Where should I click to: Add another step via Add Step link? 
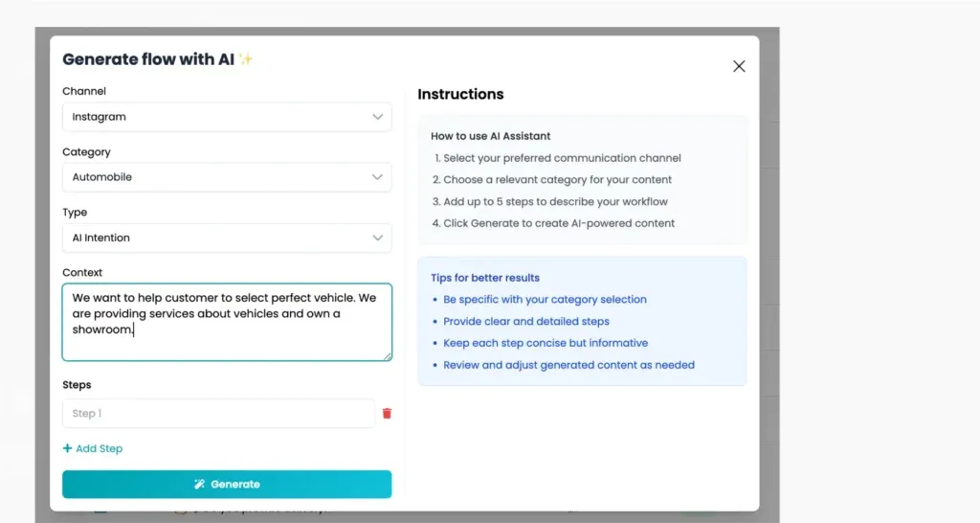93,448
